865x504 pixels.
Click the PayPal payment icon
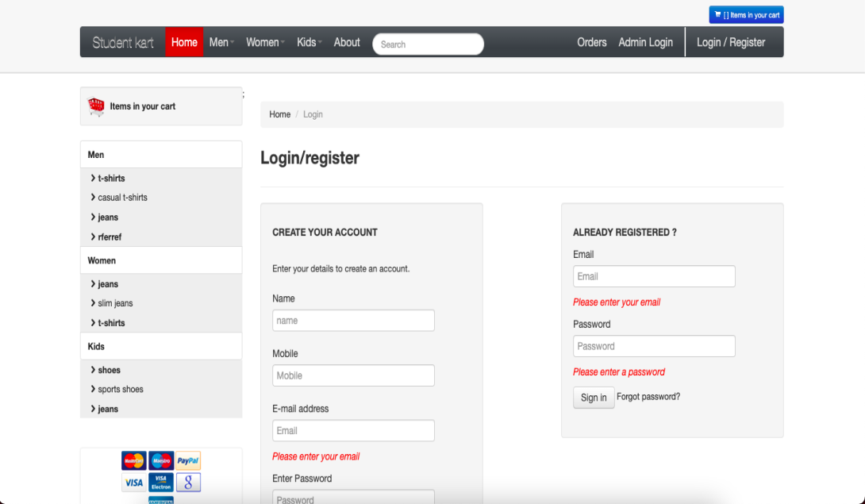pyautogui.click(x=188, y=460)
